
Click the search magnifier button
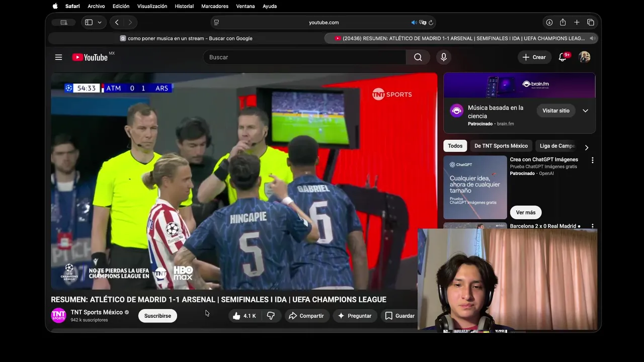coord(418,57)
